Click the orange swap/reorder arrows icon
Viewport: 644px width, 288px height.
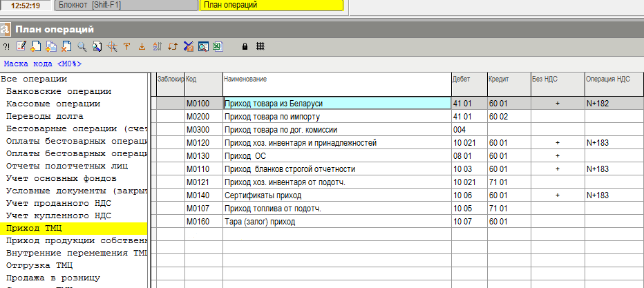[x=173, y=47]
